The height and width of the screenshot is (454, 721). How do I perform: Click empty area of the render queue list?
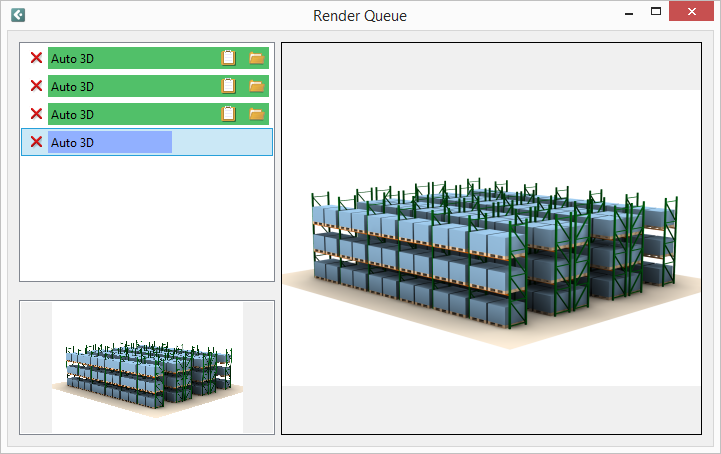point(147,218)
